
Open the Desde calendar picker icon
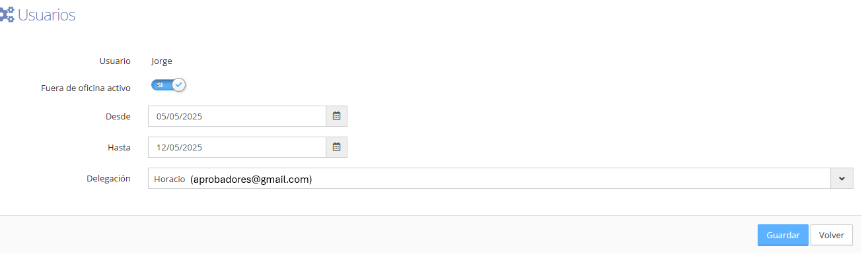pos(336,116)
